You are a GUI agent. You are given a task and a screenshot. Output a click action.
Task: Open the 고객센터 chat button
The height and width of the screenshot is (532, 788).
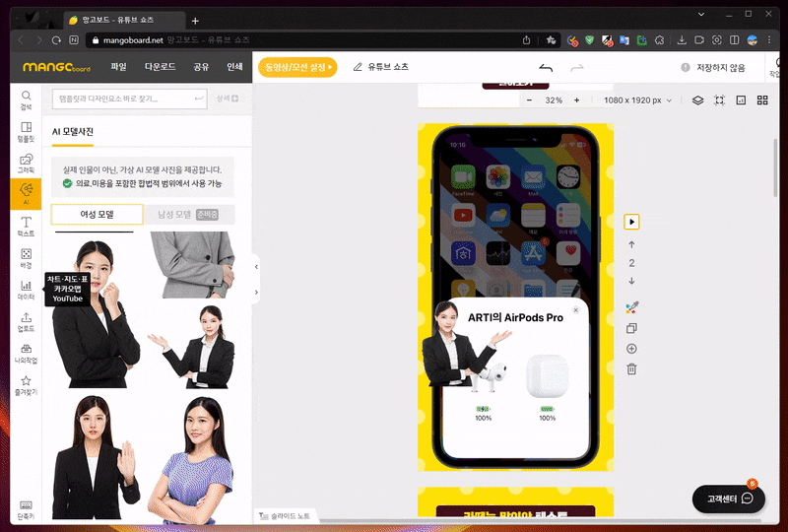click(729, 499)
